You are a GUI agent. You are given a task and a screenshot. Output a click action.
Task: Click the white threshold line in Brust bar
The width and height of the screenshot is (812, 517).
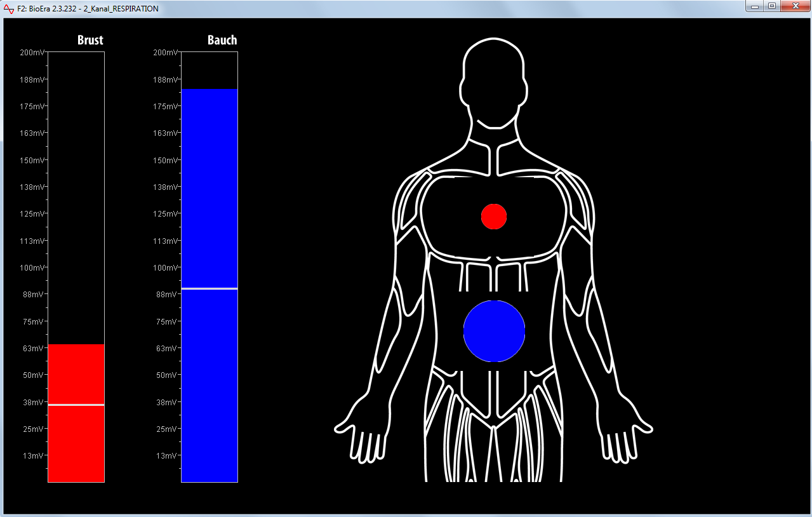[76, 405]
